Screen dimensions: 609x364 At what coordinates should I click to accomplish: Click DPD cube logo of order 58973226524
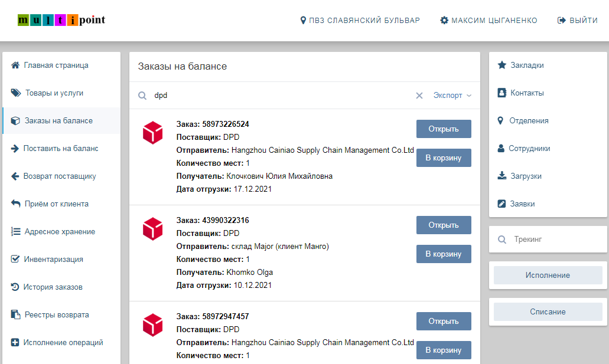[152, 133]
